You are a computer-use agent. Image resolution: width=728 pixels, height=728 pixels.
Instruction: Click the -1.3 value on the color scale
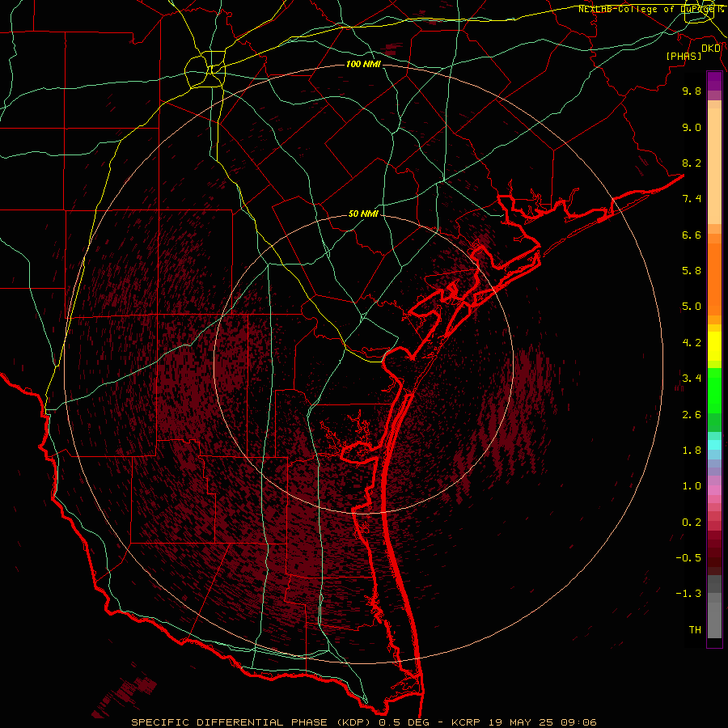point(688,594)
